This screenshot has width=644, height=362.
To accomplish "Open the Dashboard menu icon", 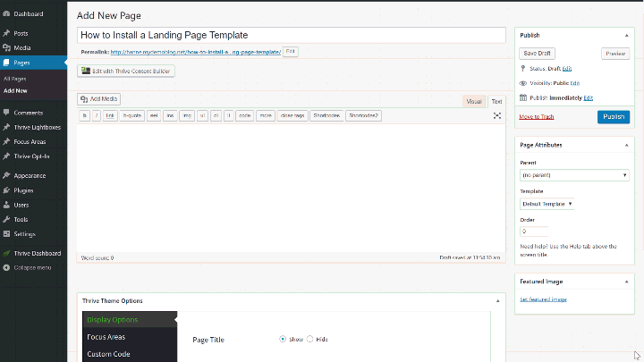I will coord(6,13).
